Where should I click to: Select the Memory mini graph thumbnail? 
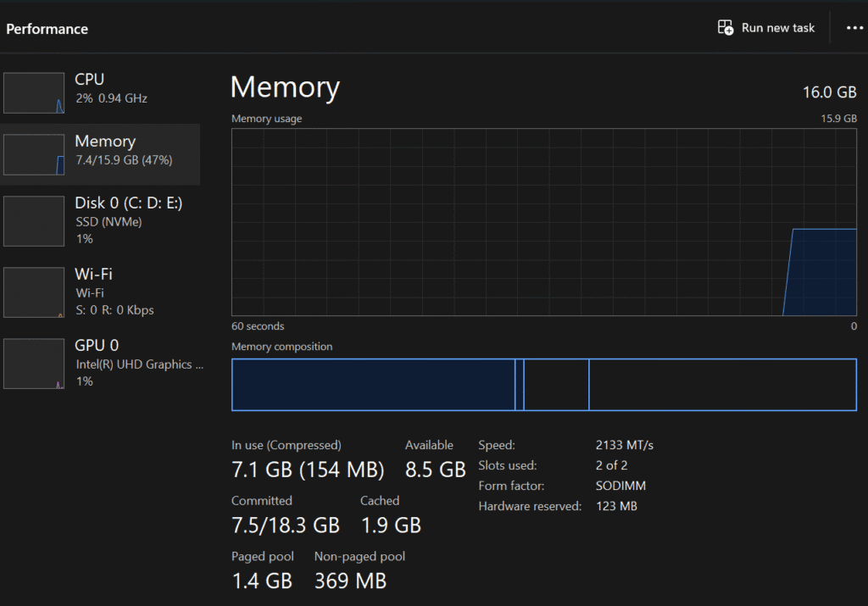coord(34,154)
